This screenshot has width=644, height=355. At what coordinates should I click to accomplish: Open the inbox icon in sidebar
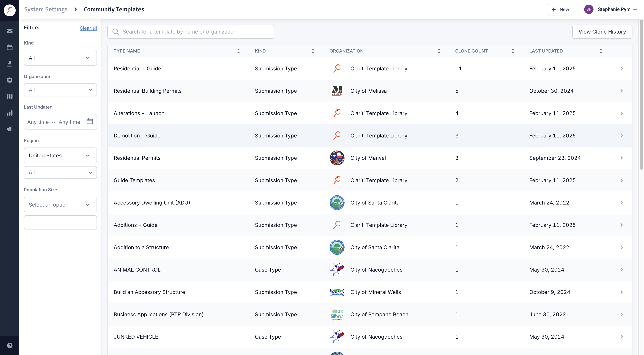tap(10, 31)
